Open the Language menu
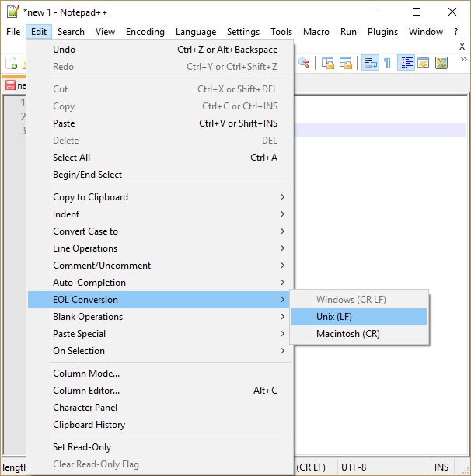The height and width of the screenshot is (476, 471). [196, 32]
